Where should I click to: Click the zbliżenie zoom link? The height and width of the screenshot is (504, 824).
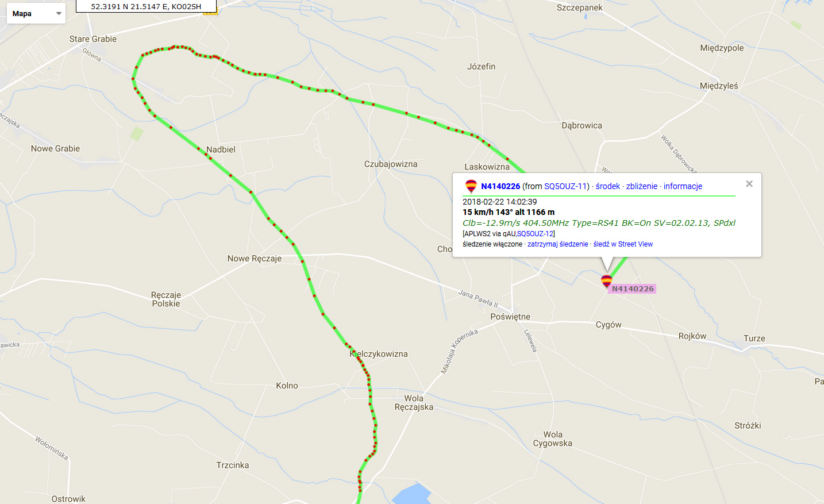pos(642,186)
